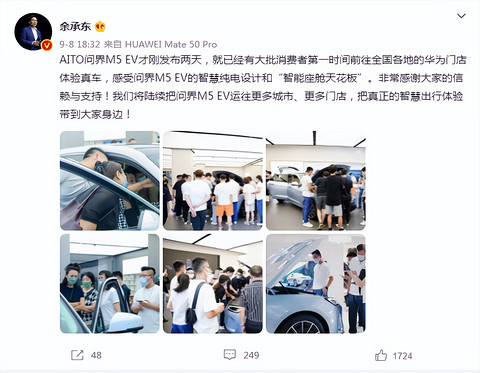Open photo of people leaning into car window
The height and width of the screenshot is (373, 480).
[110, 181]
